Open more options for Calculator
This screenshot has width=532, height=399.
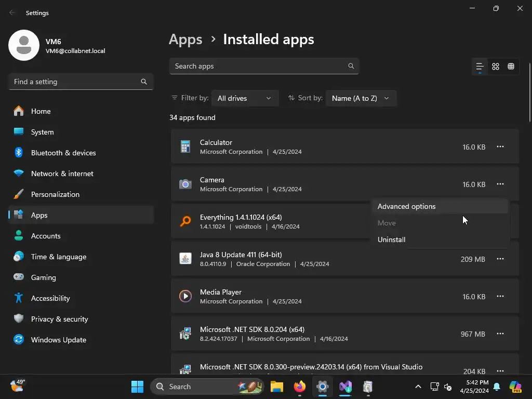[500, 147]
